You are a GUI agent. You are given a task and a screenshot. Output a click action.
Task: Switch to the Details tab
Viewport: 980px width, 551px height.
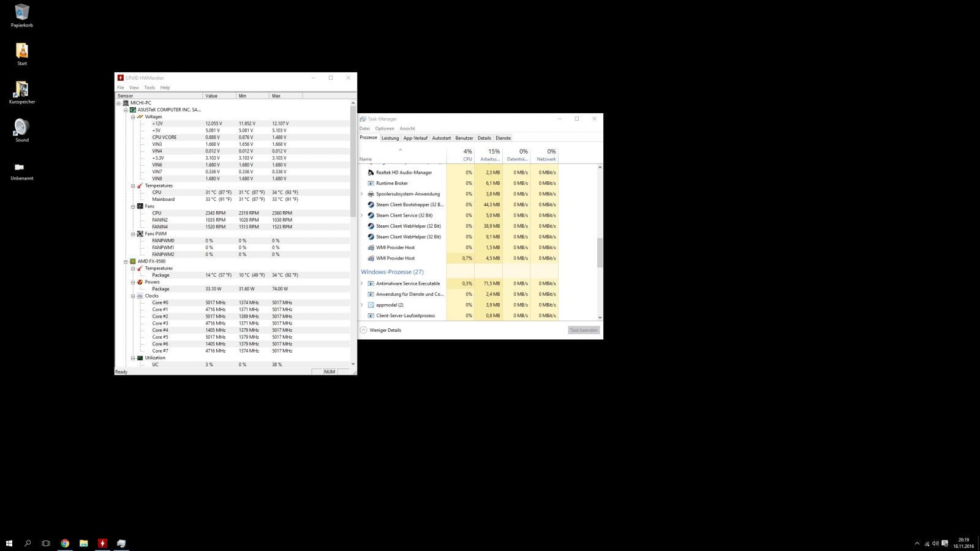(484, 138)
